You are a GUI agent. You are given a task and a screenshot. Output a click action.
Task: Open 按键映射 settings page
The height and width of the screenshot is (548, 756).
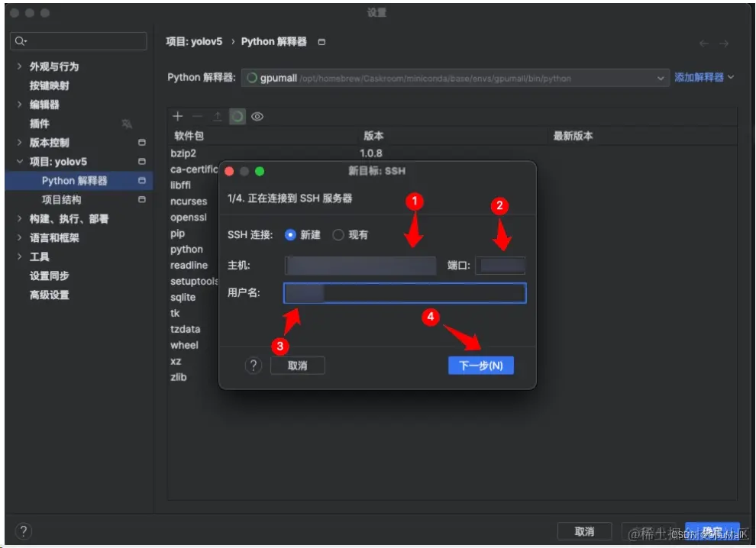(x=49, y=85)
